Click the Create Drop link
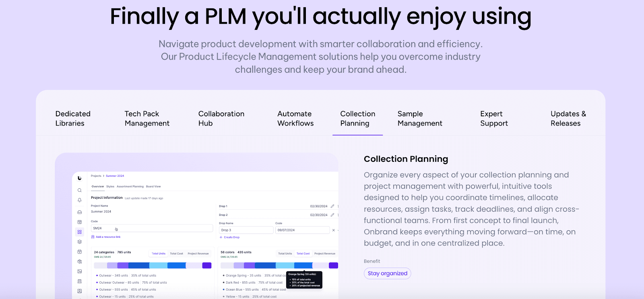644x299 pixels. pyautogui.click(x=231, y=237)
